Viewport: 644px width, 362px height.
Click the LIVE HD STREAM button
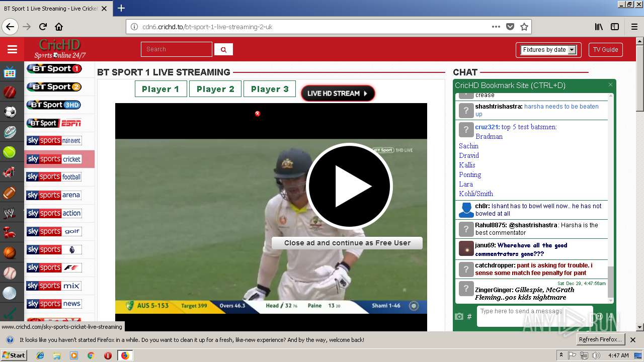[x=338, y=93]
